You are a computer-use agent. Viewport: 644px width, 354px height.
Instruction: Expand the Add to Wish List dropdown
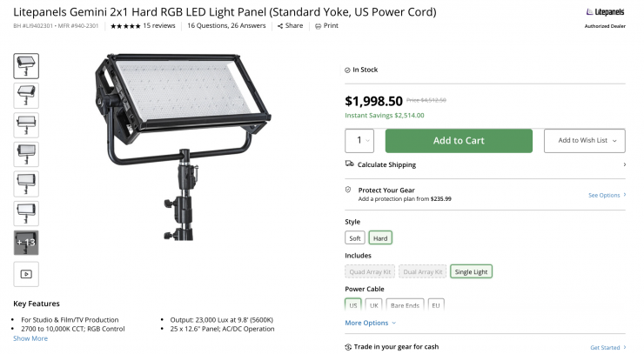coord(585,140)
